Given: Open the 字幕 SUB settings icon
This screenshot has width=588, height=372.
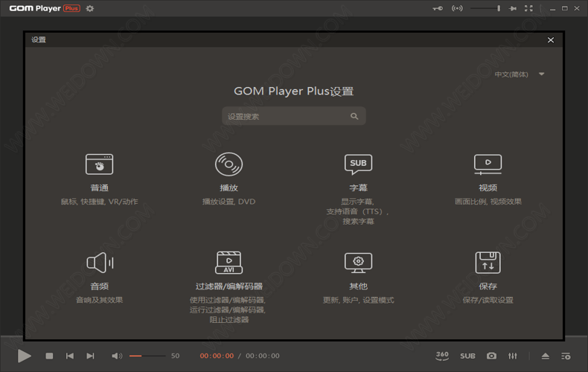Looking at the screenshot, I should pos(358,164).
